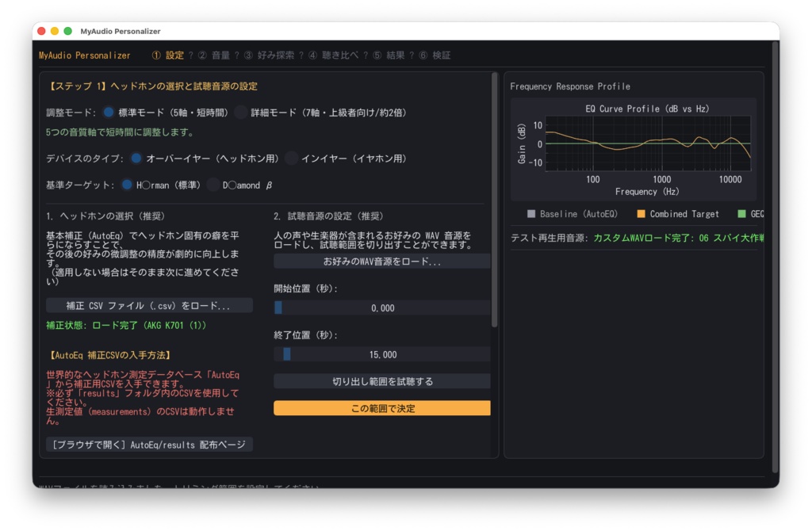Click the green GEQ legend swatch
Viewport: 812px width, 531px height.
(741, 214)
